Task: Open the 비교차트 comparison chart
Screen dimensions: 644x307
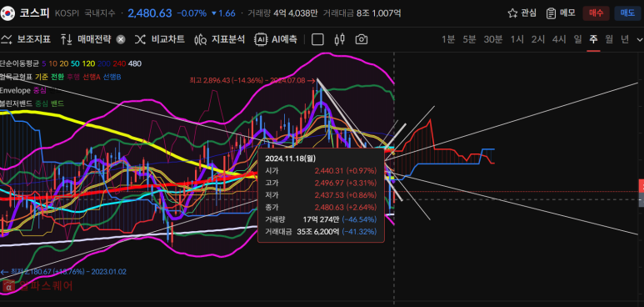Action: tap(159, 39)
